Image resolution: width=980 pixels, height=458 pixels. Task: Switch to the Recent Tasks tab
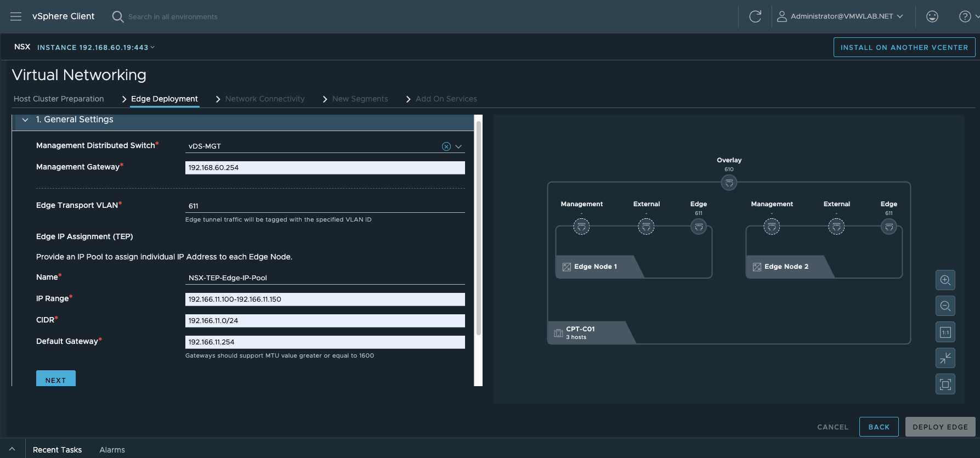pyautogui.click(x=57, y=450)
